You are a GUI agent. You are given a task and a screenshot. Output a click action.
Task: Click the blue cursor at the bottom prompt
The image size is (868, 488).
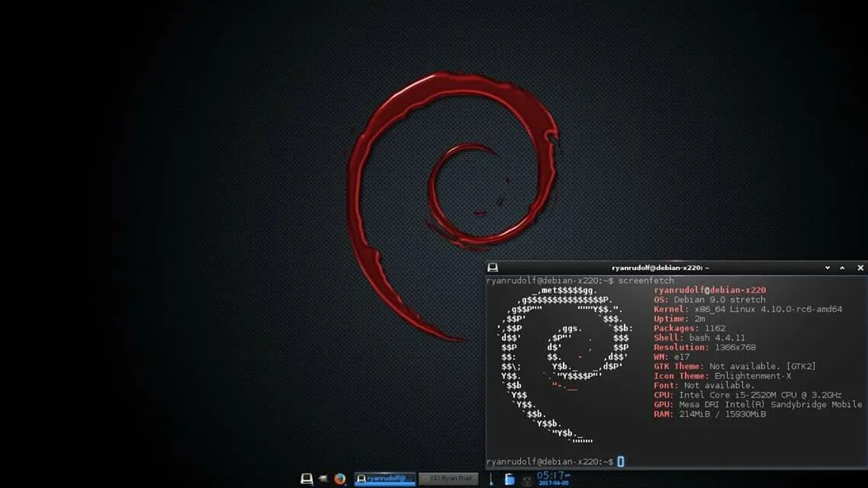pyautogui.click(x=621, y=461)
